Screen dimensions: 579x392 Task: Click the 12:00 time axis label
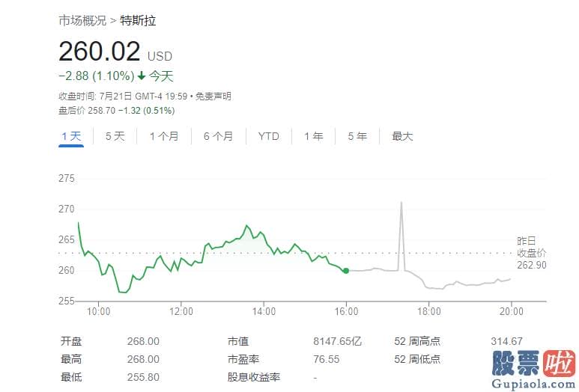pyautogui.click(x=181, y=312)
